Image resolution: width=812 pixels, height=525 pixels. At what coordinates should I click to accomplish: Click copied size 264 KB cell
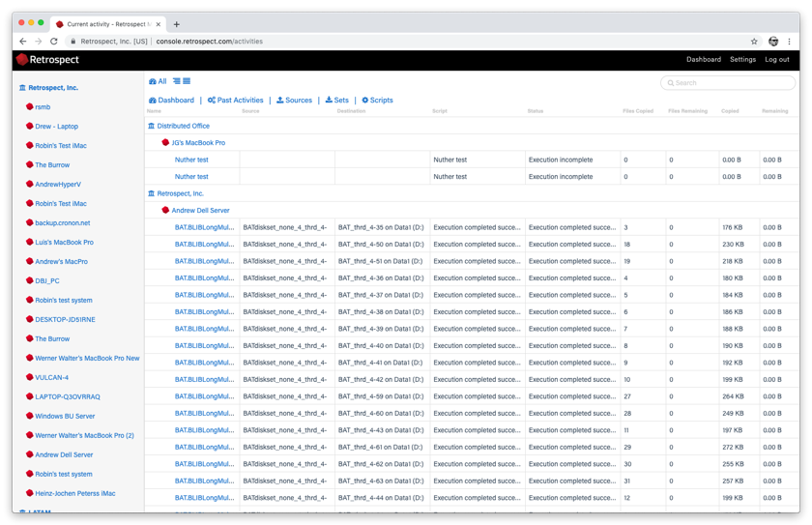tap(733, 396)
